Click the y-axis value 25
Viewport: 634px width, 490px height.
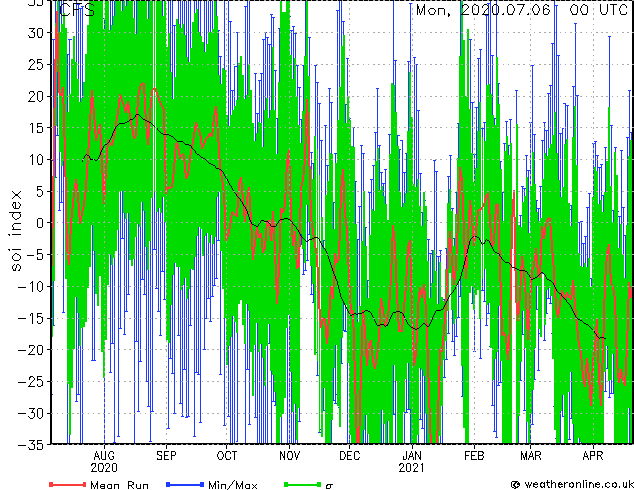pyautogui.click(x=35, y=64)
